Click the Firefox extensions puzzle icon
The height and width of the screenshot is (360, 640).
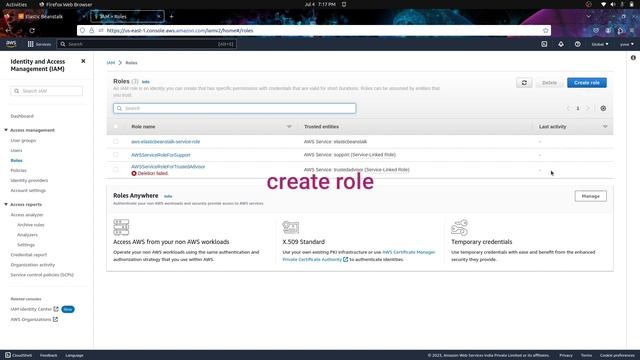pos(620,31)
